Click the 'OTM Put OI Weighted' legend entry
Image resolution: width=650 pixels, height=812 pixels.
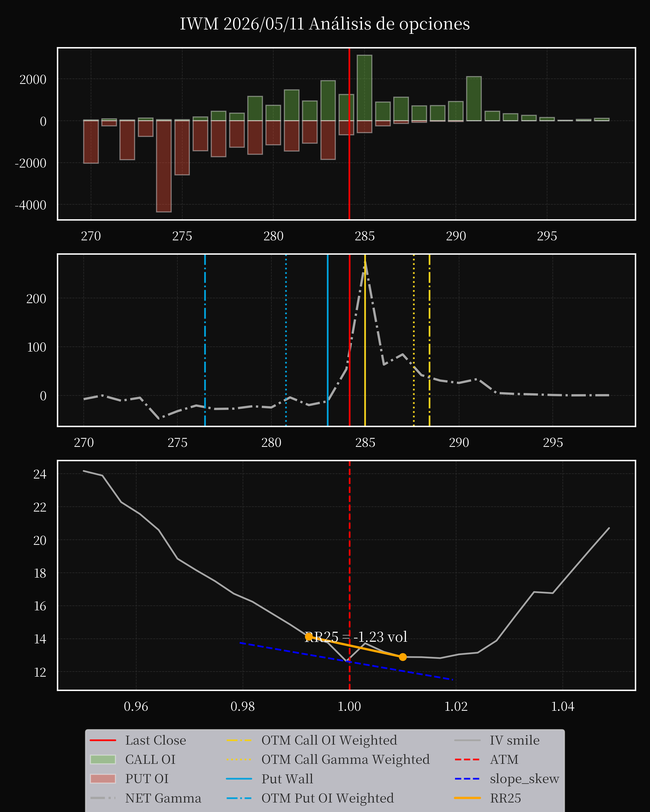[310, 798]
